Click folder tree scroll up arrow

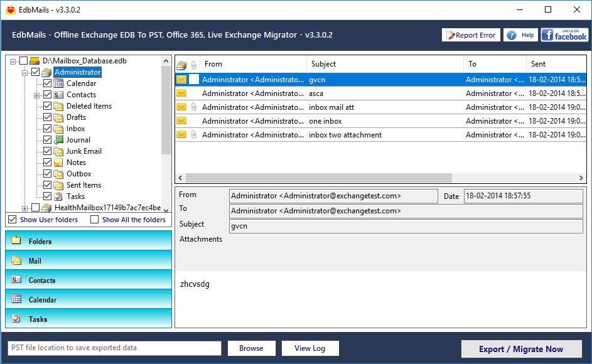tap(166, 61)
